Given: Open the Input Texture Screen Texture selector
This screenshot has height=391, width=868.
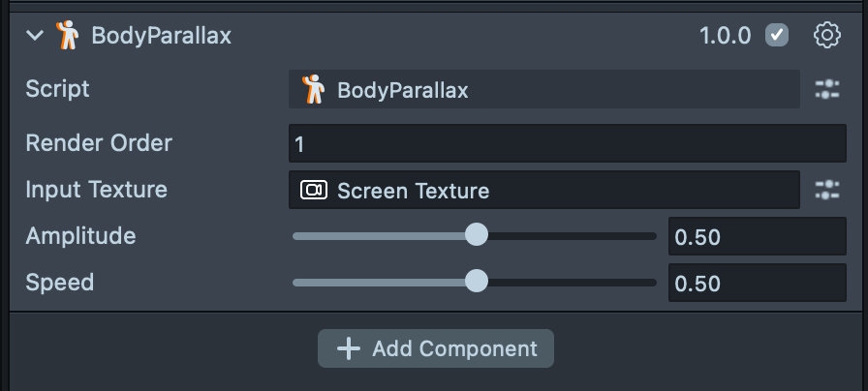Looking at the screenshot, I should click(x=542, y=191).
